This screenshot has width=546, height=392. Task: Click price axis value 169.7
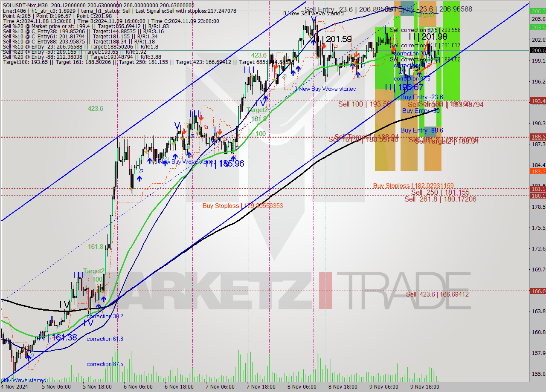click(538, 269)
